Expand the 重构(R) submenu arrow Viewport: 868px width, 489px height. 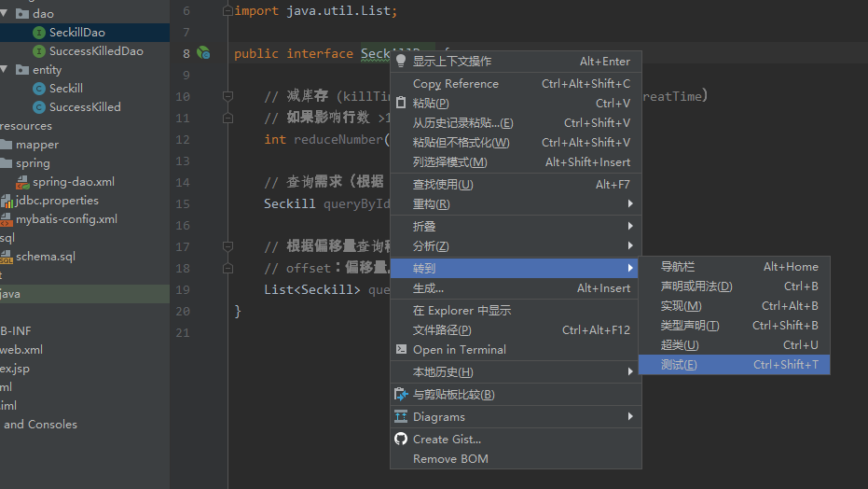pos(630,203)
